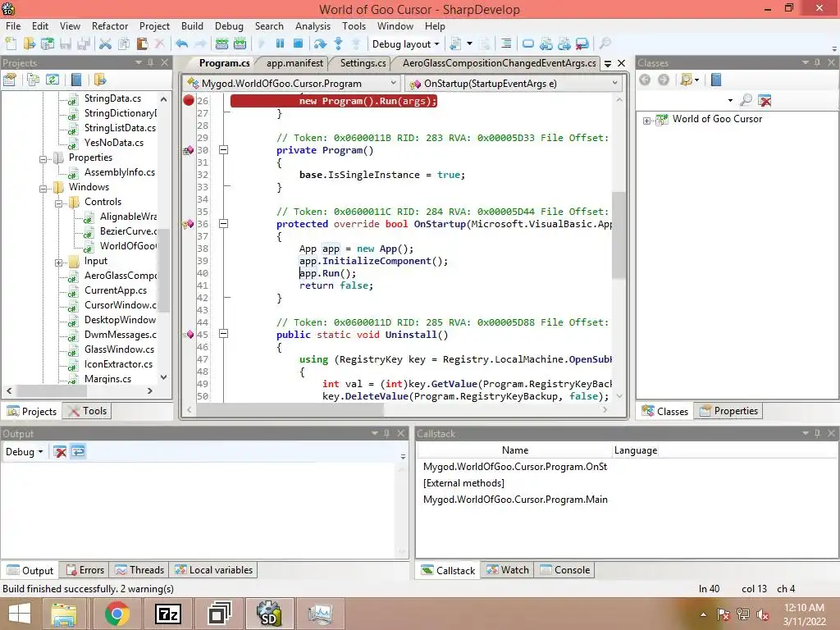The image size is (840, 630).
Task: Switch to the Local variables tab
Action: (x=214, y=570)
